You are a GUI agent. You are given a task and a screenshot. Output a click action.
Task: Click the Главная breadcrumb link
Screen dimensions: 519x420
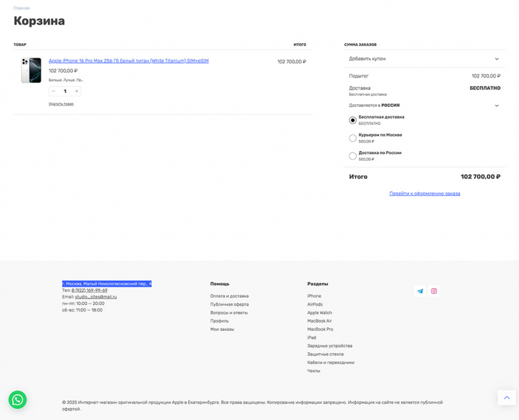[21, 8]
